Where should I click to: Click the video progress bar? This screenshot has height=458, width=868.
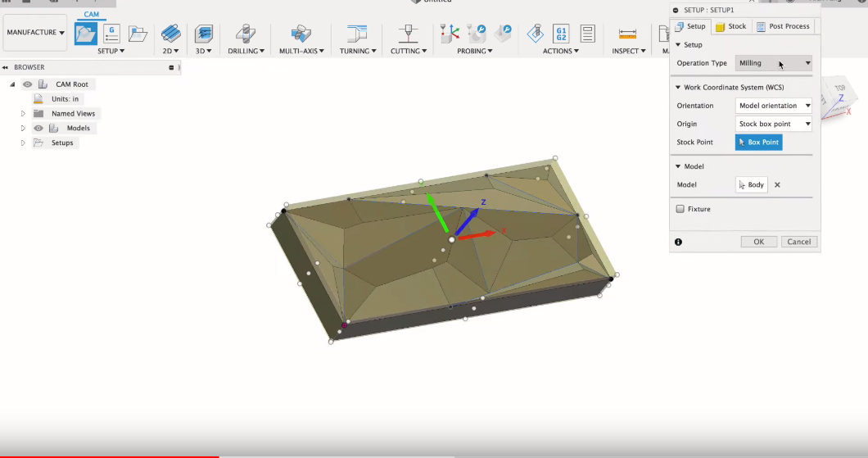434,456
